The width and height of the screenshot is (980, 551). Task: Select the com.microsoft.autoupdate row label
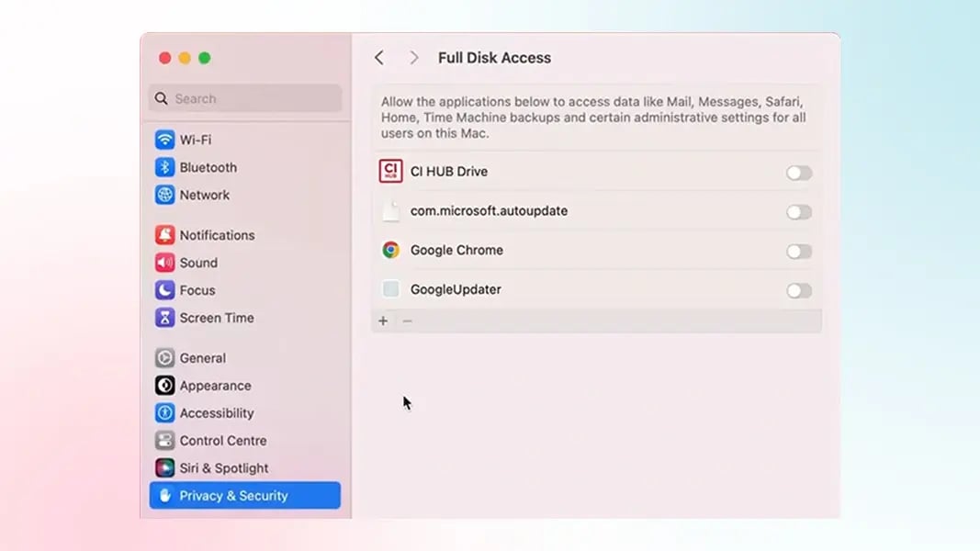pyautogui.click(x=489, y=210)
